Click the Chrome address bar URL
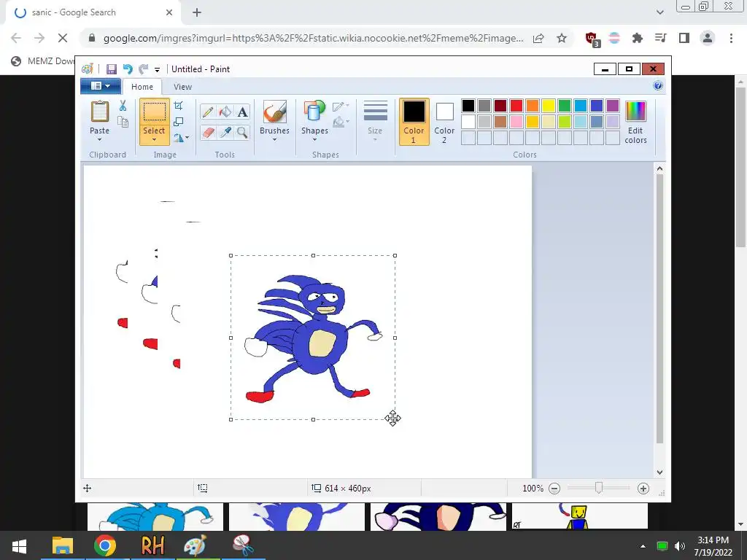Image resolution: width=747 pixels, height=560 pixels. tap(314, 38)
